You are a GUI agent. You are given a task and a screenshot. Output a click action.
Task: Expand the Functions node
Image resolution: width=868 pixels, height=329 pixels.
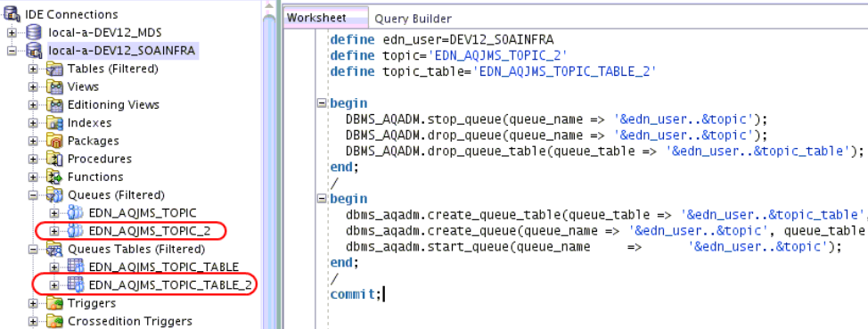pos(33,177)
